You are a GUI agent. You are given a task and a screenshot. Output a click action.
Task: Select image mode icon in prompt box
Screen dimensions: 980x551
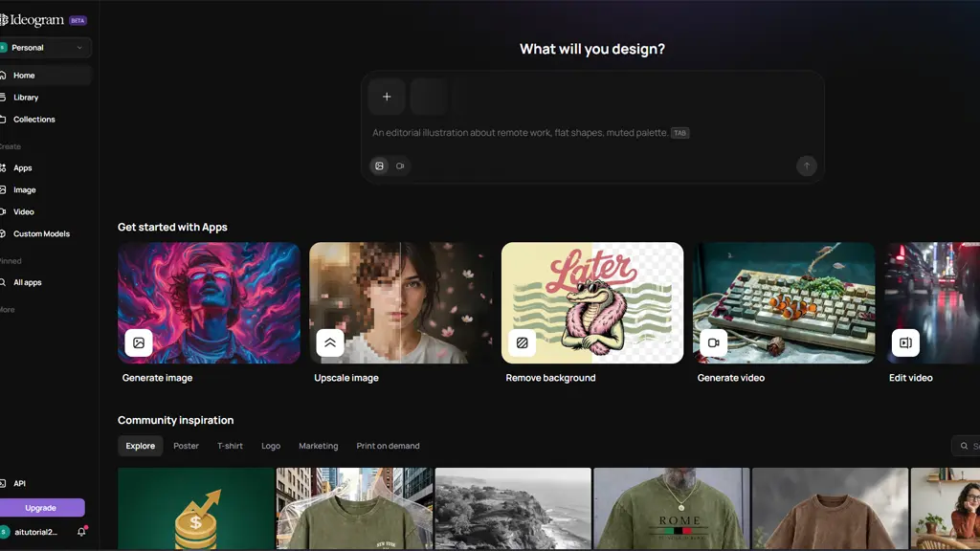(x=379, y=166)
